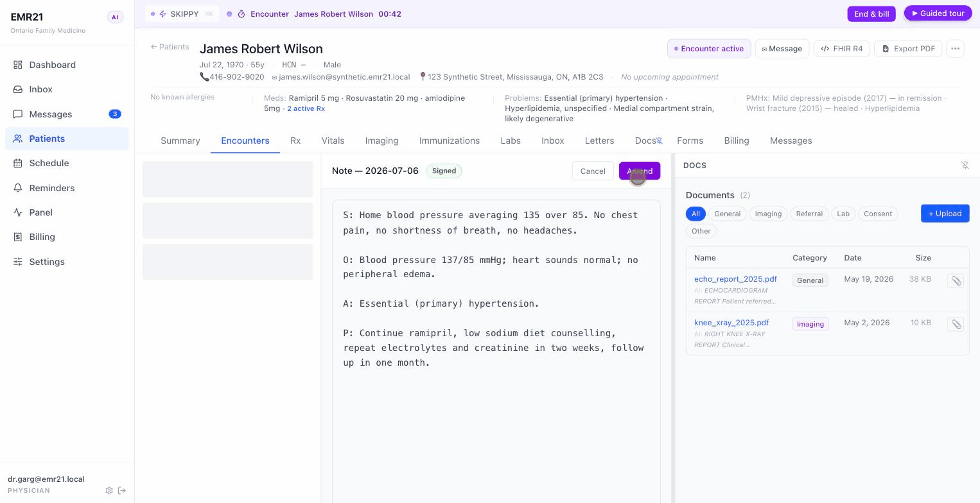Image resolution: width=980 pixels, height=503 pixels.
Task: Open the more options ellipsis menu
Action: click(x=955, y=49)
